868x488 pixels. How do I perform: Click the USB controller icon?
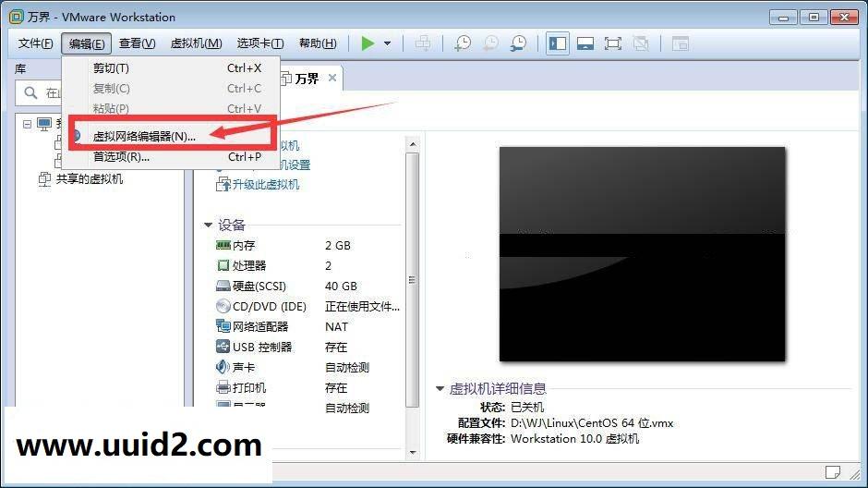[223, 347]
